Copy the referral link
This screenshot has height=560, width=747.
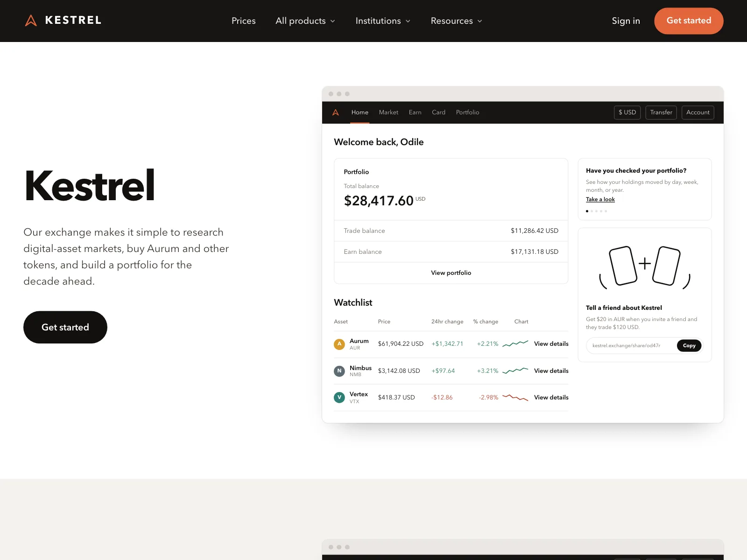pyautogui.click(x=689, y=346)
